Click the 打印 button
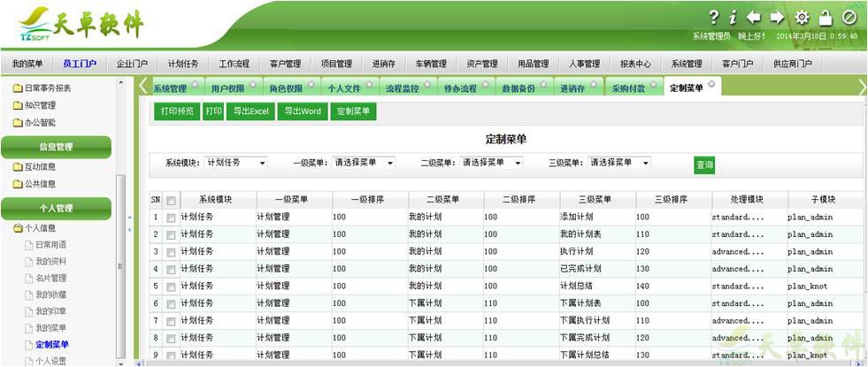This screenshot has height=367, width=868. [213, 111]
